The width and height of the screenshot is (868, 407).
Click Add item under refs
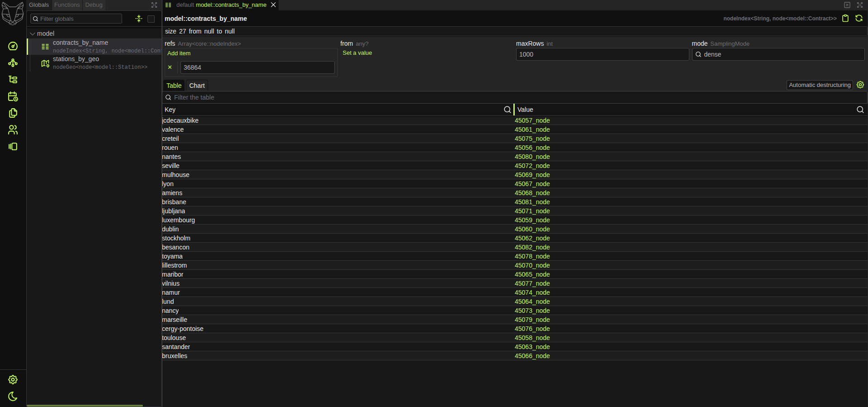click(x=179, y=53)
